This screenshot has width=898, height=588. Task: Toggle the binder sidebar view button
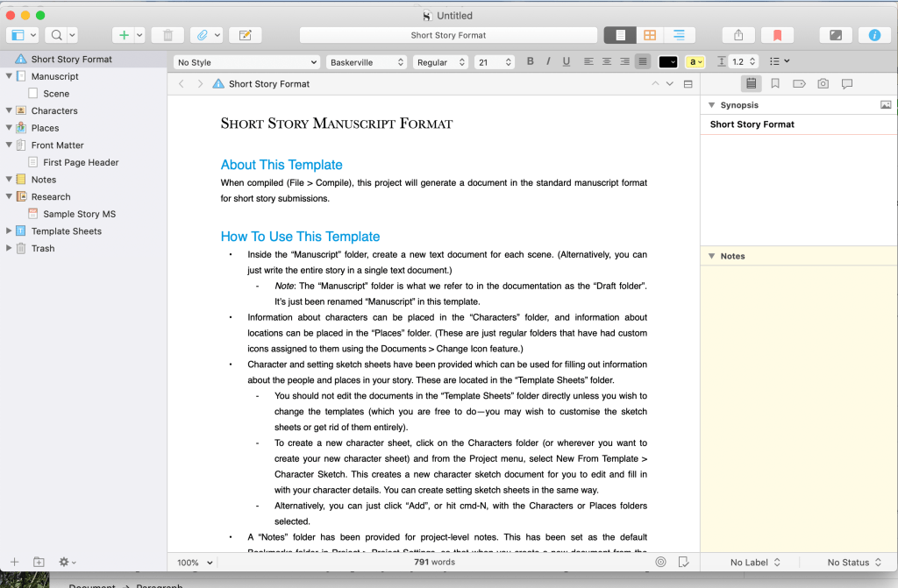18,35
